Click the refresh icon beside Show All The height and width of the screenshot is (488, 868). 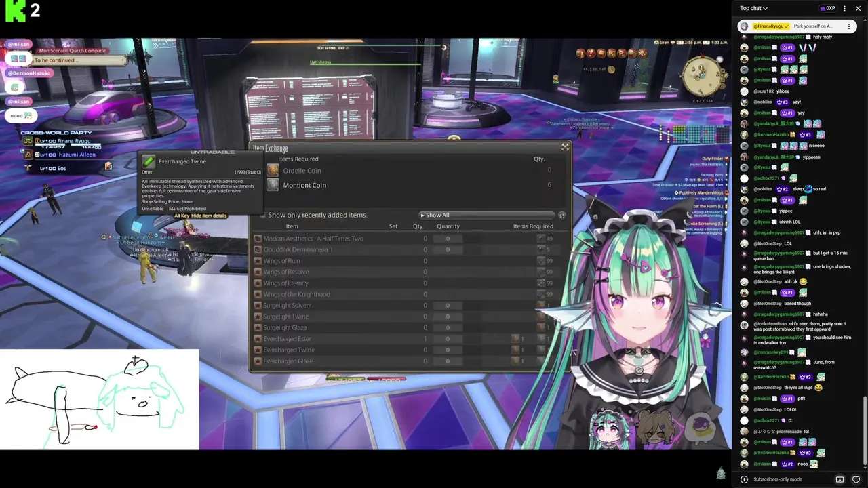click(561, 215)
